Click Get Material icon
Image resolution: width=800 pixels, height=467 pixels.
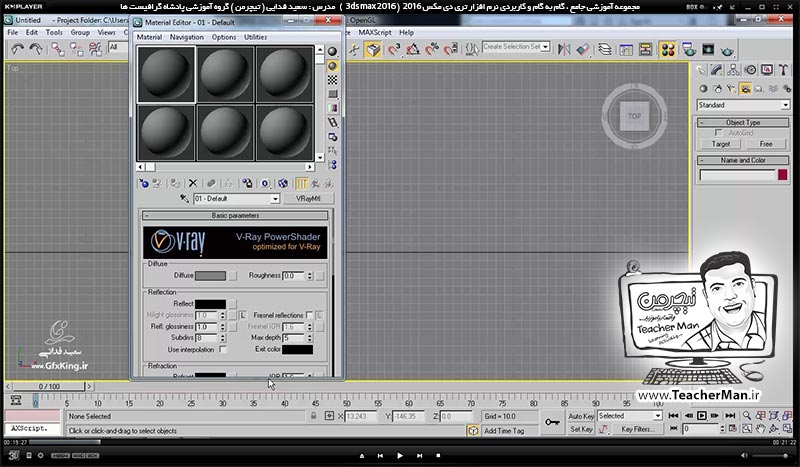coord(144,184)
